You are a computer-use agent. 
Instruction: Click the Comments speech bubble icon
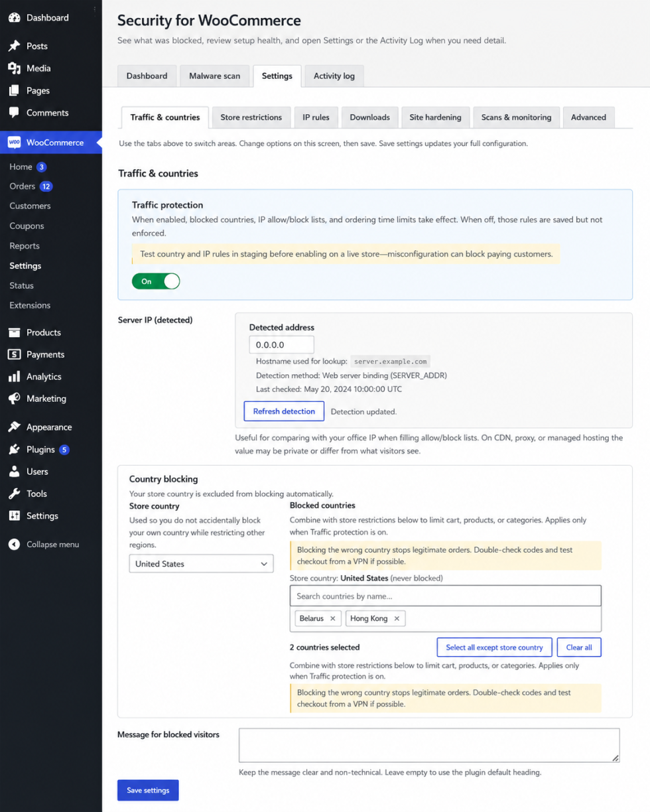click(x=14, y=113)
